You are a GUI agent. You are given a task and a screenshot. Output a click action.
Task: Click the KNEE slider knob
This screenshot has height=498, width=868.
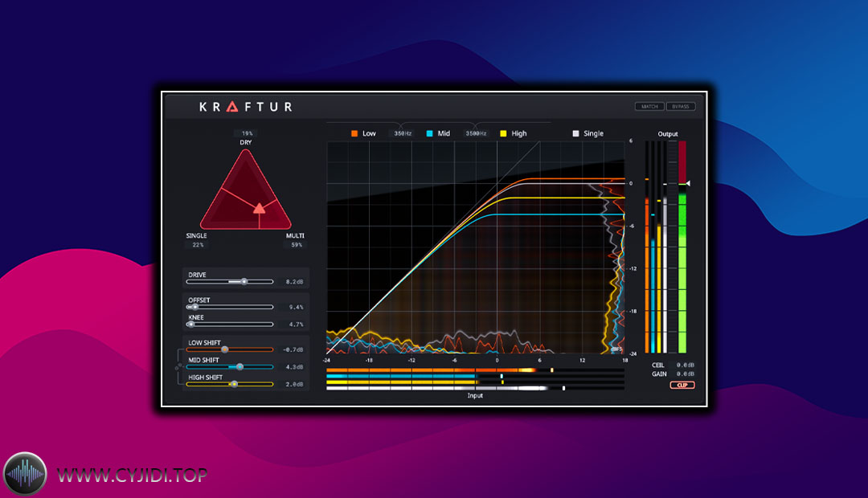pos(191,325)
